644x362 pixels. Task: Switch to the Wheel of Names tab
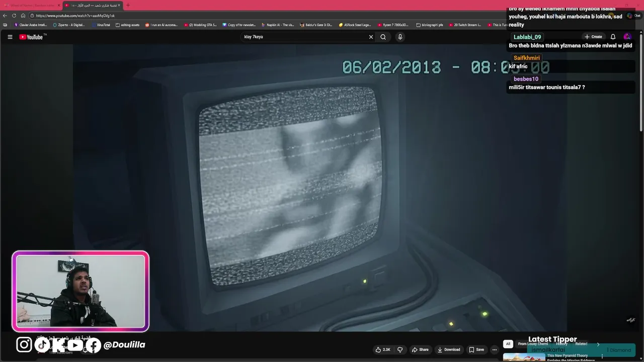coord(31,5)
